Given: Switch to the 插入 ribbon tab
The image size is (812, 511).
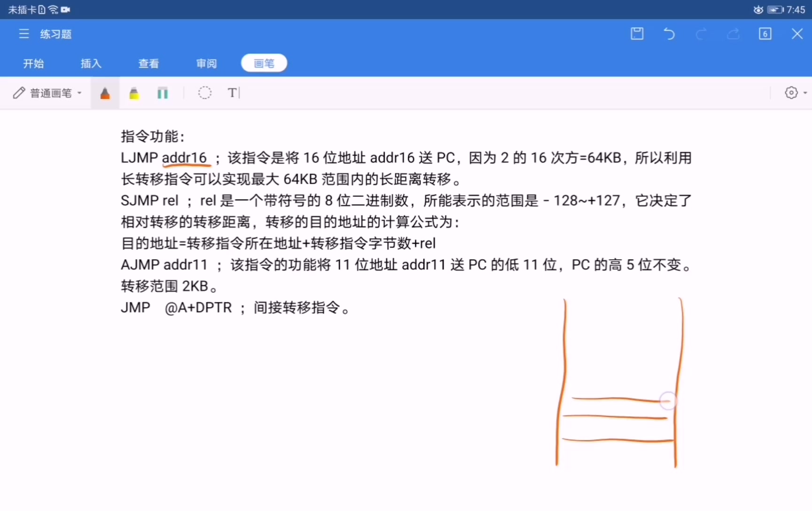Looking at the screenshot, I should pos(90,63).
